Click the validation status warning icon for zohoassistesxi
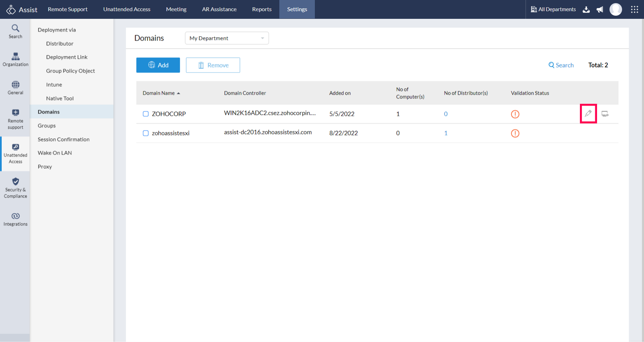Viewport: 644px width, 342px height. point(515,133)
